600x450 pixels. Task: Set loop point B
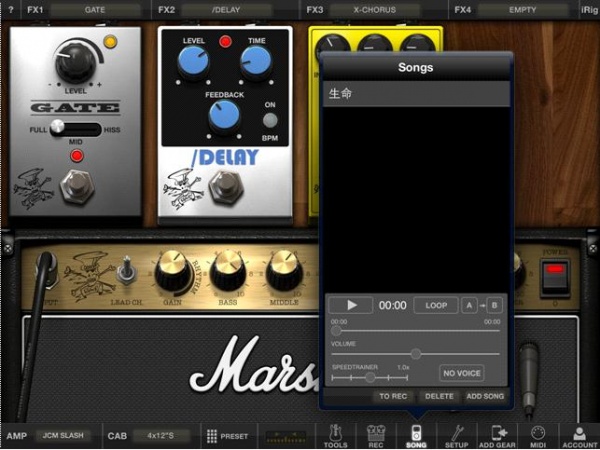[494, 305]
